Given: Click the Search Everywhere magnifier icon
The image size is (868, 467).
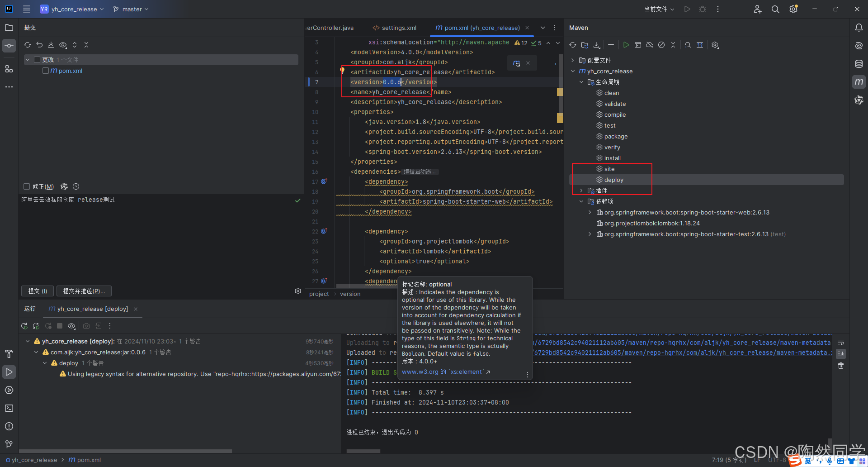Looking at the screenshot, I should click(775, 9).
